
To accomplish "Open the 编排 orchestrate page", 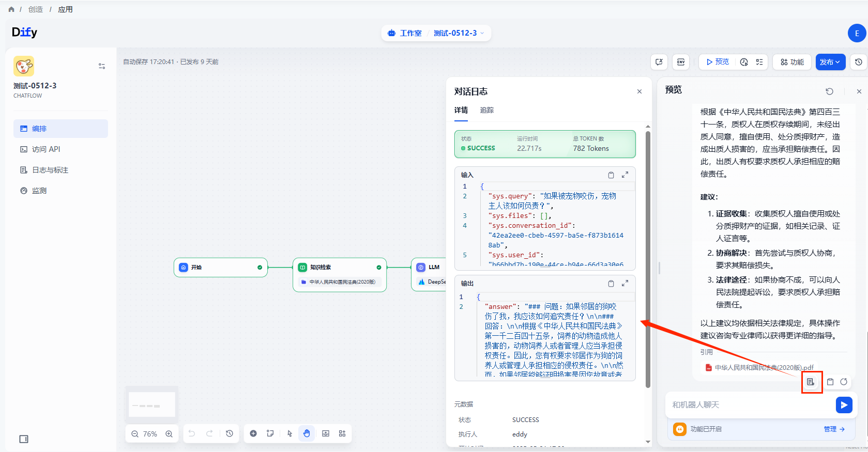I will (60, 129).
